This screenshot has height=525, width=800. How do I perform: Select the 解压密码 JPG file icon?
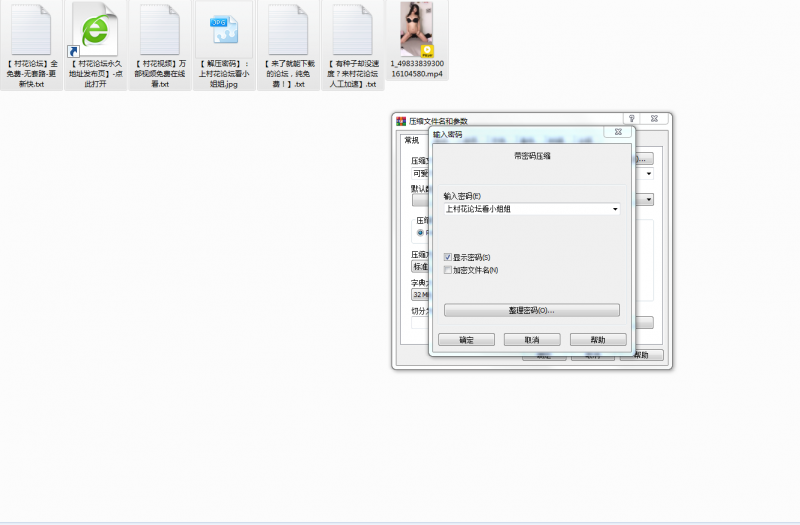point(223,30)
